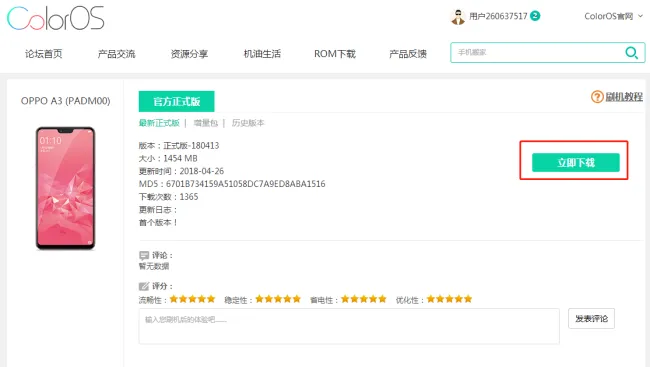
Task: Set 流畅性 rating to three stars
Action: coord(192,299)
